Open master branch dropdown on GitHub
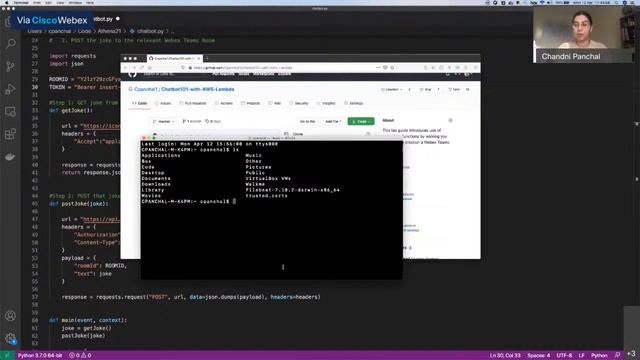The width and height of the screenshot is (640, 360). (x=163, y=122)
